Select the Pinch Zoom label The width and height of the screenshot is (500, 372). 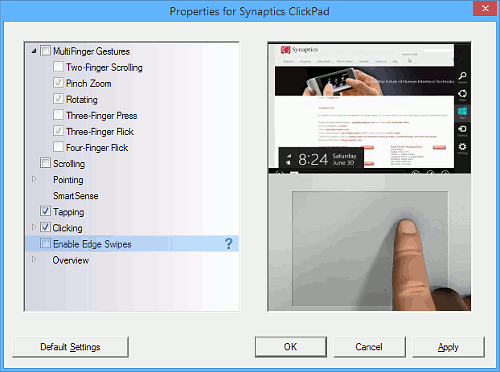89,84
